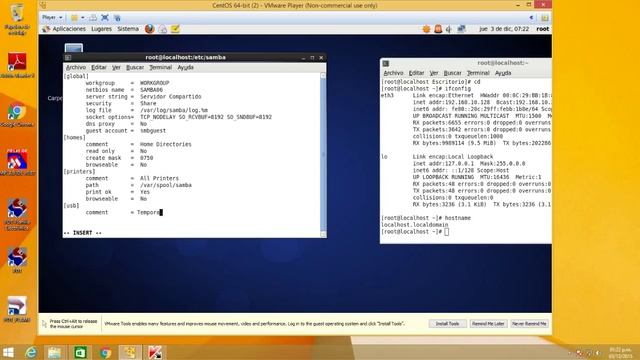Click the VMware collapse arrow at right of toolbar

tap(531, 18)
